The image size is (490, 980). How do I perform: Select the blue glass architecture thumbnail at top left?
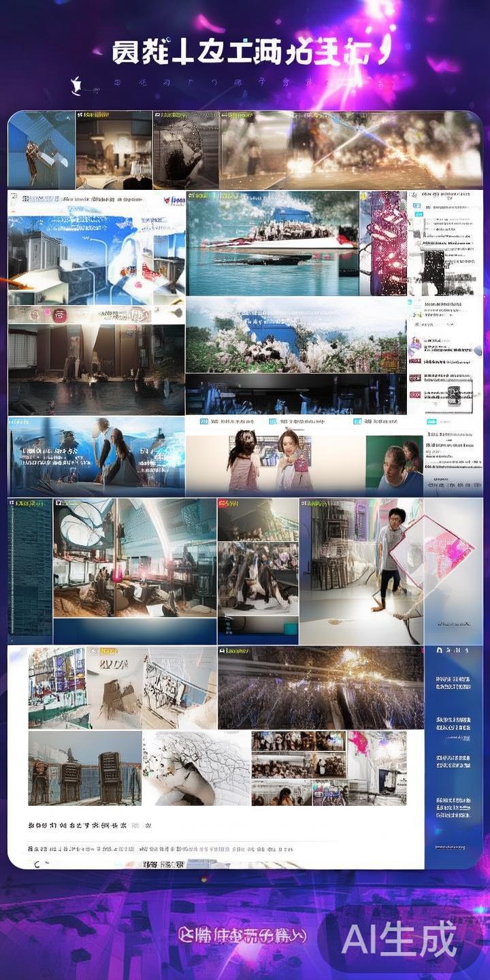point(42,150)
